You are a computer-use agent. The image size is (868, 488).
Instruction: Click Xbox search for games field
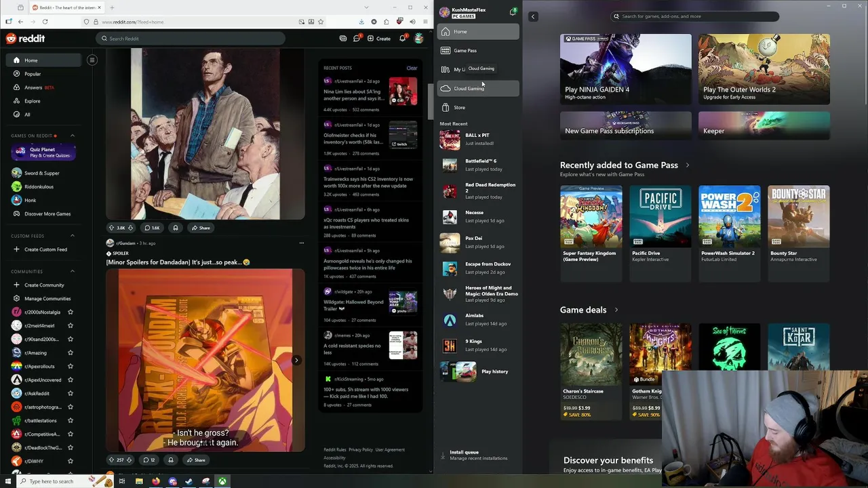695,16
